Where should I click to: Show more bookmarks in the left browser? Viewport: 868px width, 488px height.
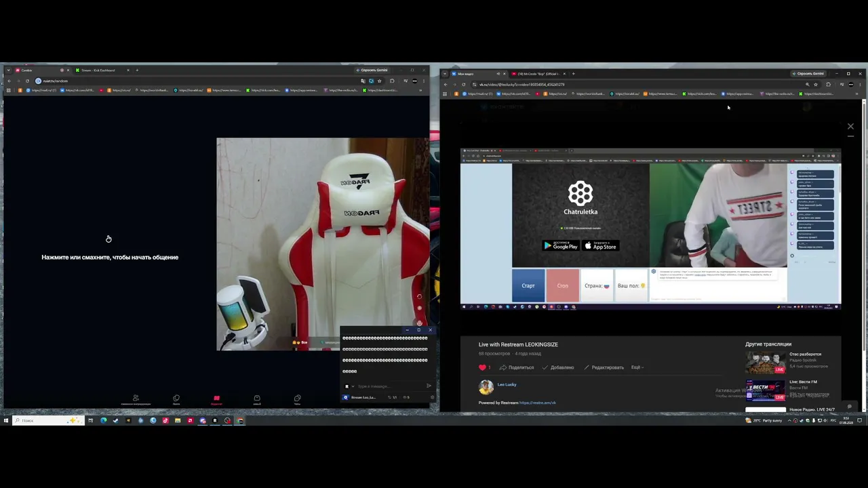click(x=421, y=90)
